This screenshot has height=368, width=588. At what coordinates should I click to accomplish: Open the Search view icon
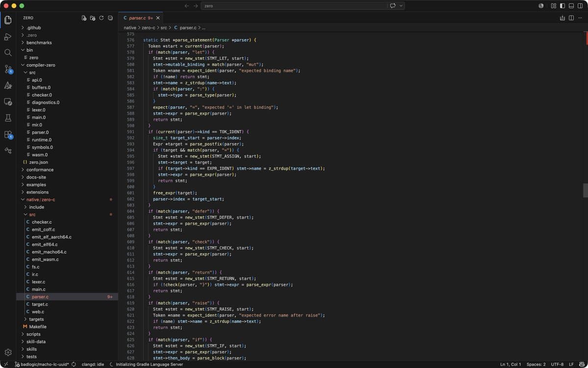pyautogui.click(x=8, y=53)
